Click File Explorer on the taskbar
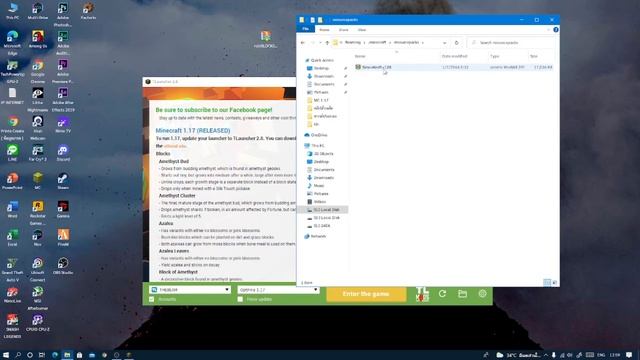 click(x=67, y=355)
